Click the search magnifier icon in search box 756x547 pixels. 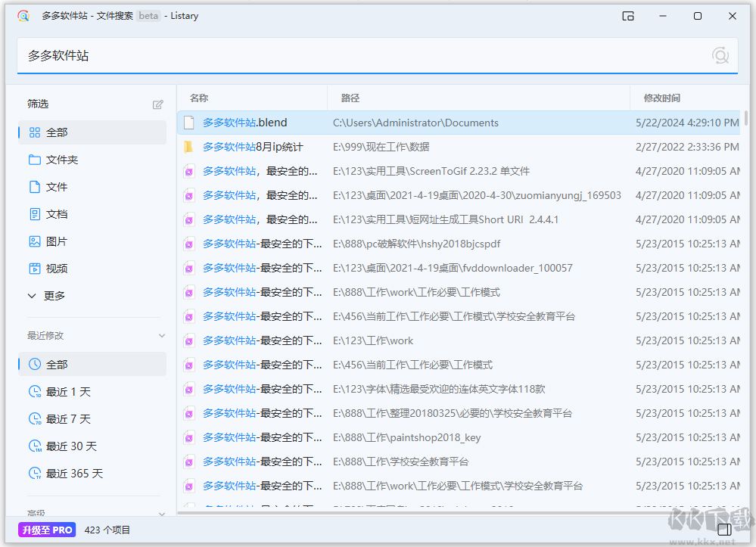(720, 55)
